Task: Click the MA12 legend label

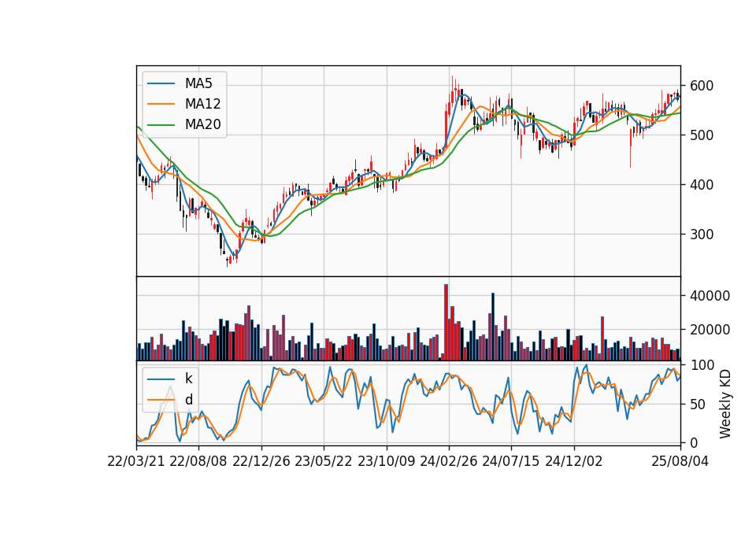Action: tap(202, 104)
